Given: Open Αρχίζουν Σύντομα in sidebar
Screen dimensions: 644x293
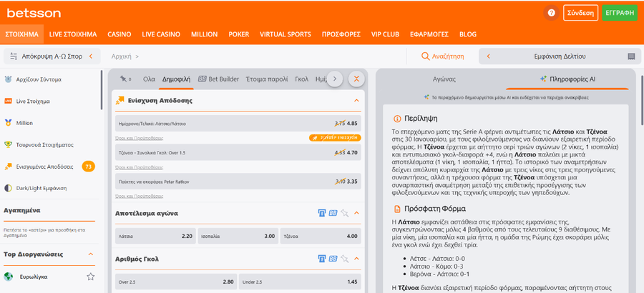Looking at the screenshot, I should tap(39, 79).
